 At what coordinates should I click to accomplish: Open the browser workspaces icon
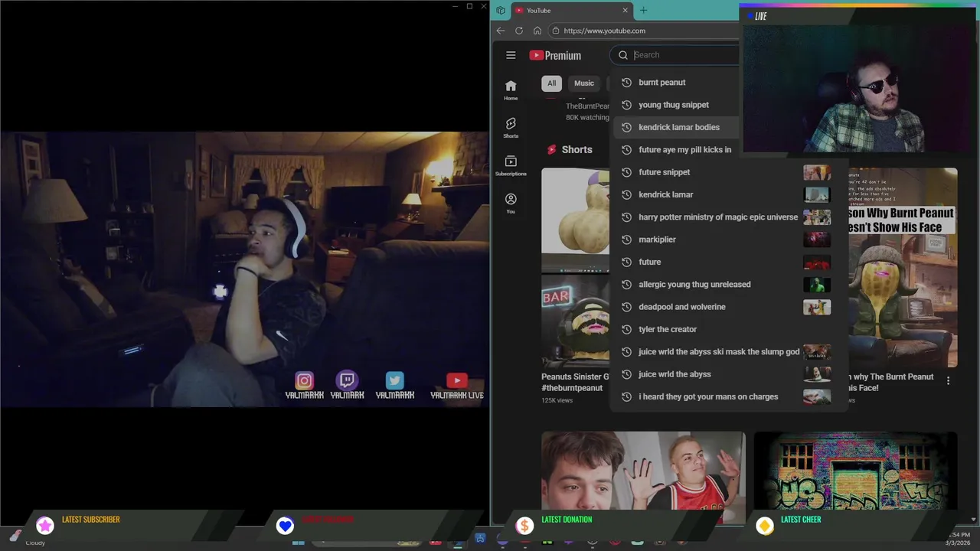(x=501, y=10)
